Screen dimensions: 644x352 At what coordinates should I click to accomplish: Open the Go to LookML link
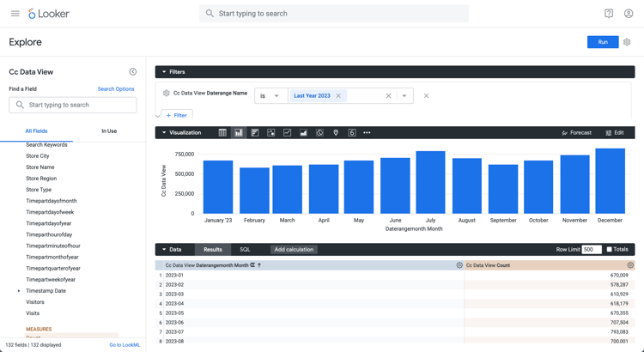[125, 345]
